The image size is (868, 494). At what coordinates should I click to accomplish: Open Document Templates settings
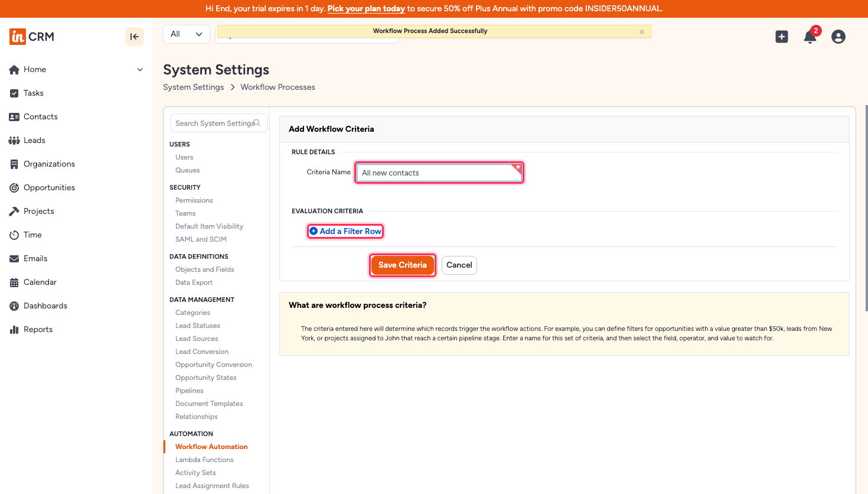click(209, 404)
